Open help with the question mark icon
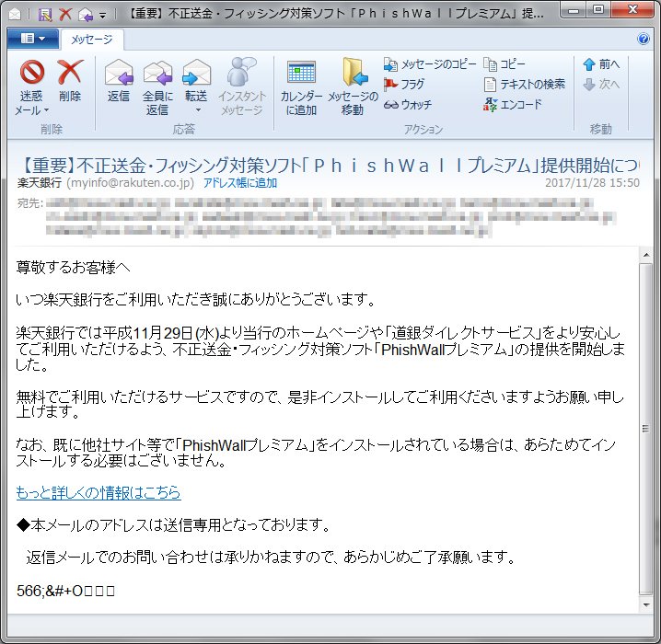Viewport: 661px width, 644px height. [644, 40]
